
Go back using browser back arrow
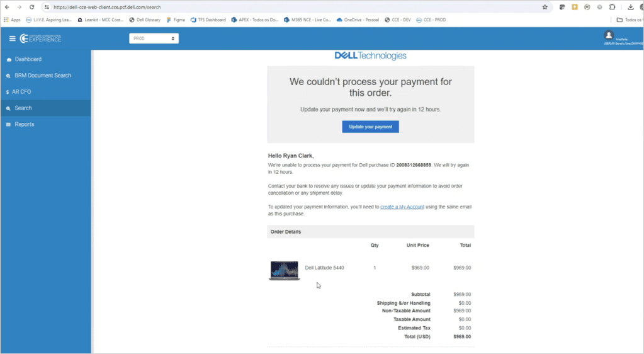pos(7,7)
